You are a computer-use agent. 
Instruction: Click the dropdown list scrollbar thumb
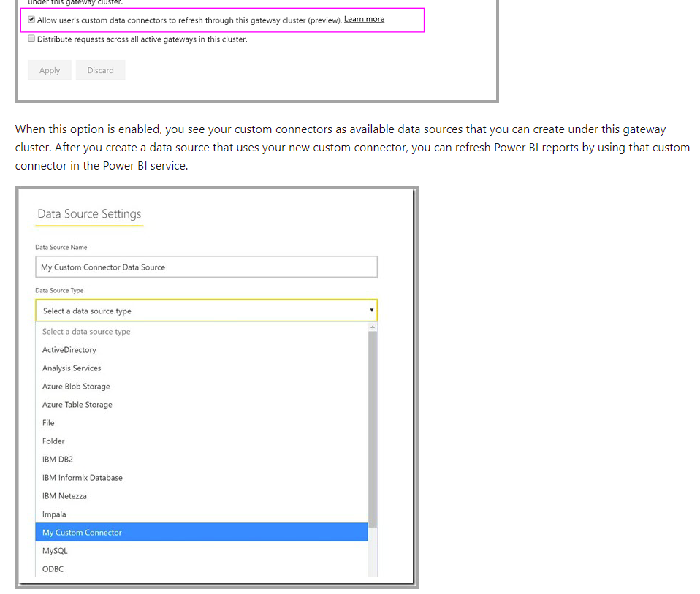(x=373, y=430)
